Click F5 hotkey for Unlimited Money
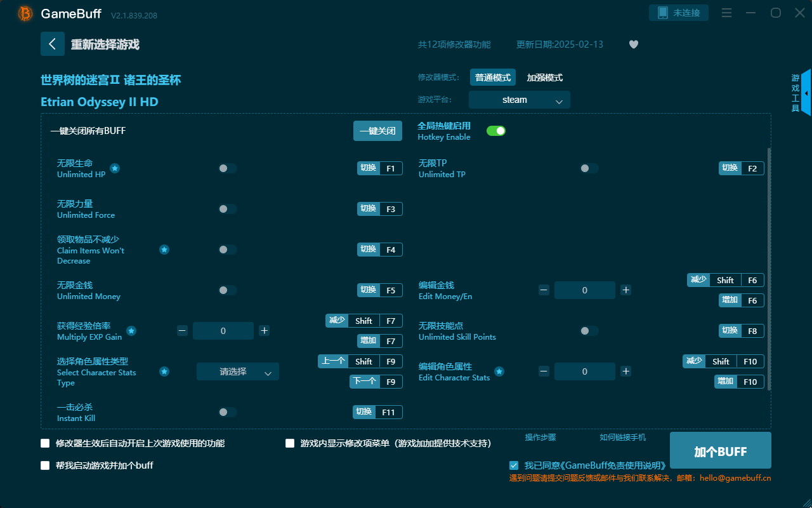Screen dimensions: 812x508 coord(380,290)
